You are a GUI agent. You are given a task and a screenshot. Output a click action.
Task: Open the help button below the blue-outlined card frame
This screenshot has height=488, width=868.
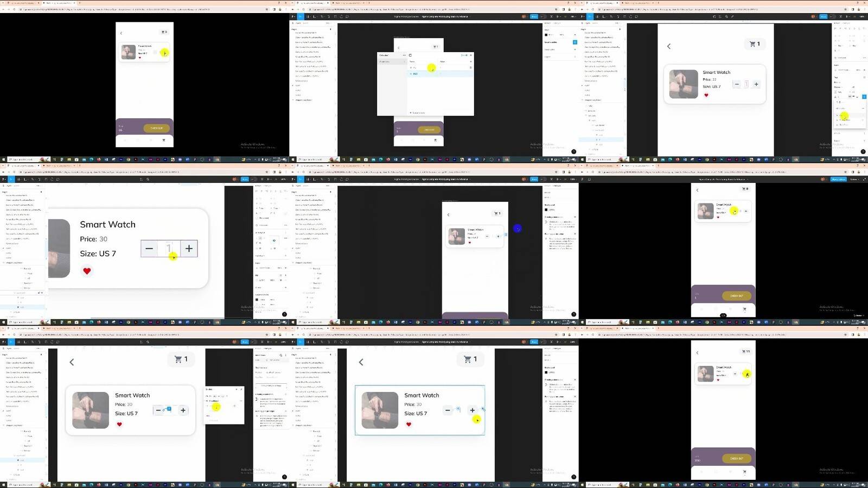pyautogui.click(x=573, y=477)
